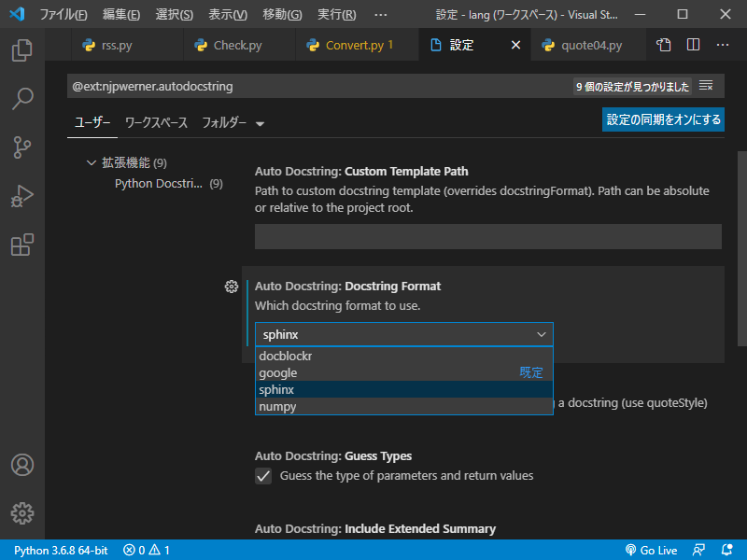This screenshot has height=560, width=747.
Task: Switch to the ワークスペース settings scope
Action: [x=156, y=122]
